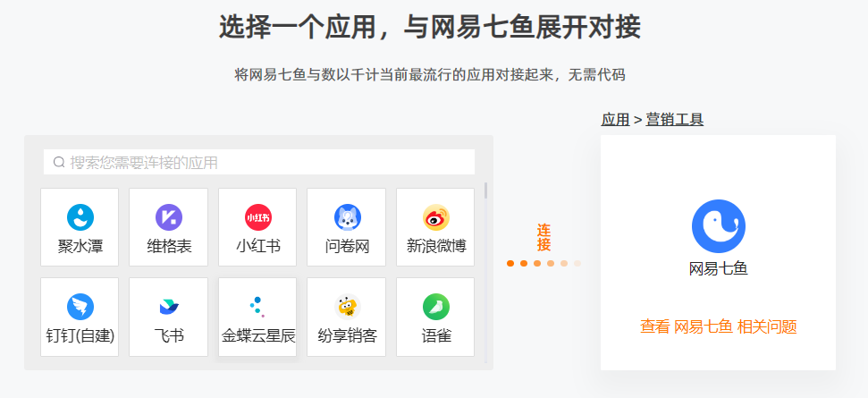Select the 飞书 app icon
The height and width of the screenshot is (398, 868).
click(x=169, y=307)
